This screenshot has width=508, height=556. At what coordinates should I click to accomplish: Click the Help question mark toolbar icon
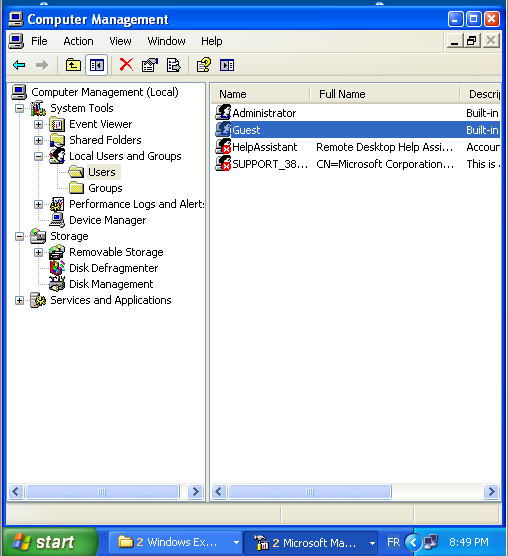(203, 65)
